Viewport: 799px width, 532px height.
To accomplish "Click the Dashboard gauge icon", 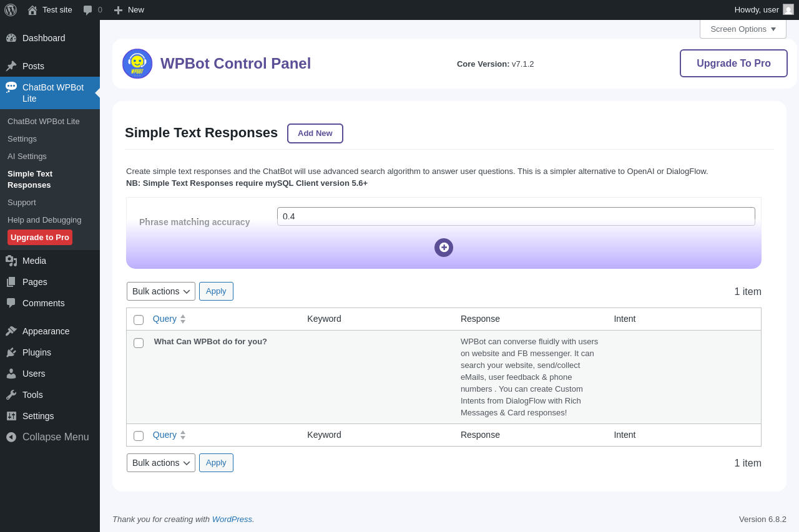I will point(11,38).
